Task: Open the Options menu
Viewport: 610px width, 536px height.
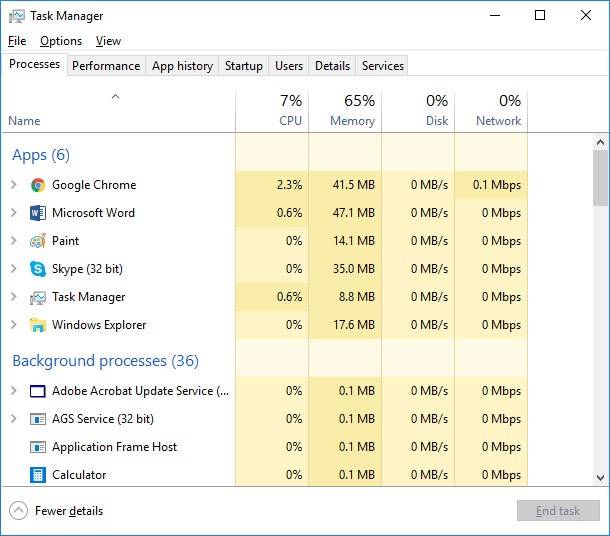Action: point(61,41)
